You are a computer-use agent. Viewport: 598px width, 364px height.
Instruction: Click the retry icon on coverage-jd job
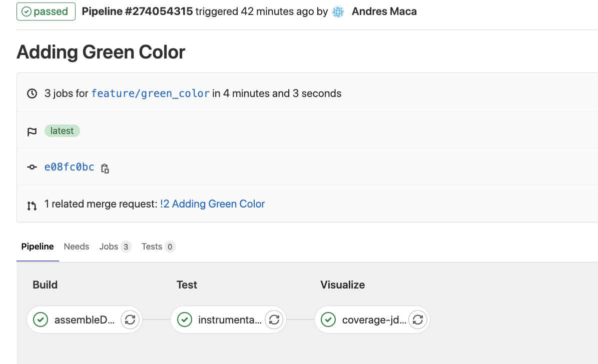coord(418,319)
